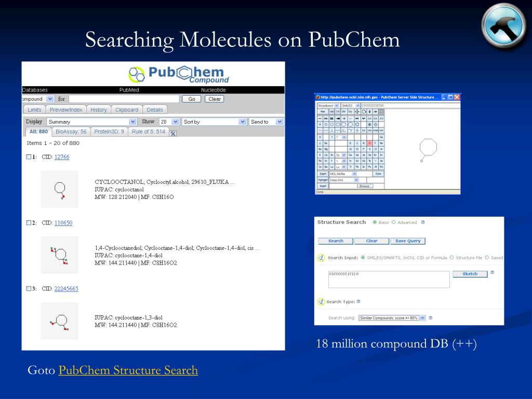Select the Advanced structure search radio button
The width and height of the screenshot is (532, 399).
[x=394, y=222]
